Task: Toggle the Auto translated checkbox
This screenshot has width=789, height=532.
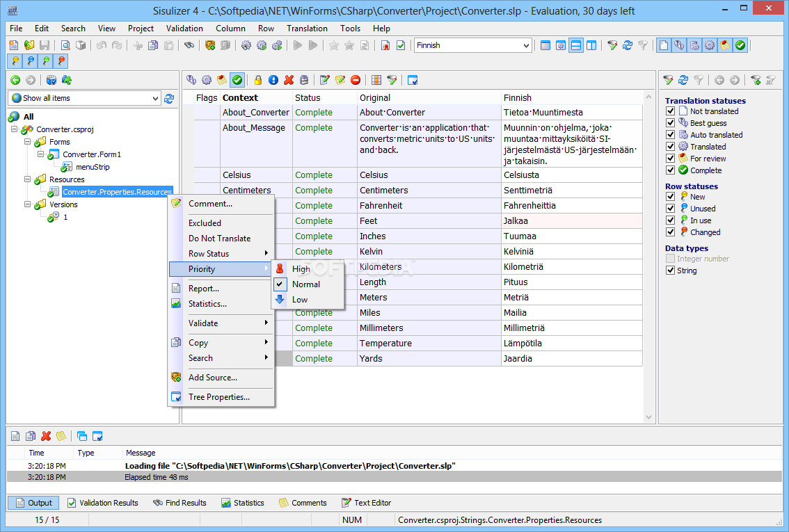Action: point(670,135)
